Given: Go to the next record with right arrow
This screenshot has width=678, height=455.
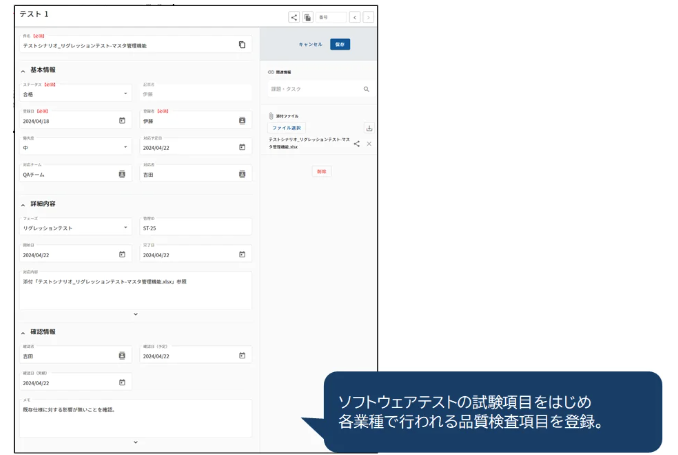Looking at the screenshot, I should pyautogui.click(x=368, y=17).
